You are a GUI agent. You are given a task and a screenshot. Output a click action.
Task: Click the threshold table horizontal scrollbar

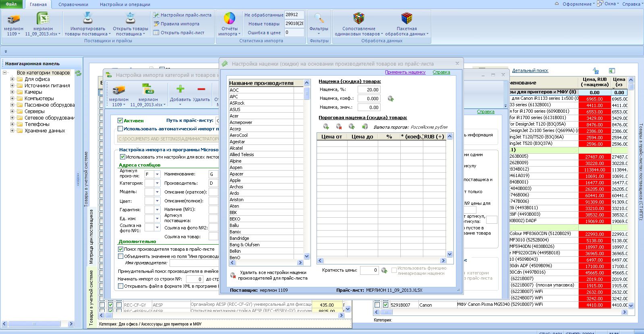(x=381, y=260)
